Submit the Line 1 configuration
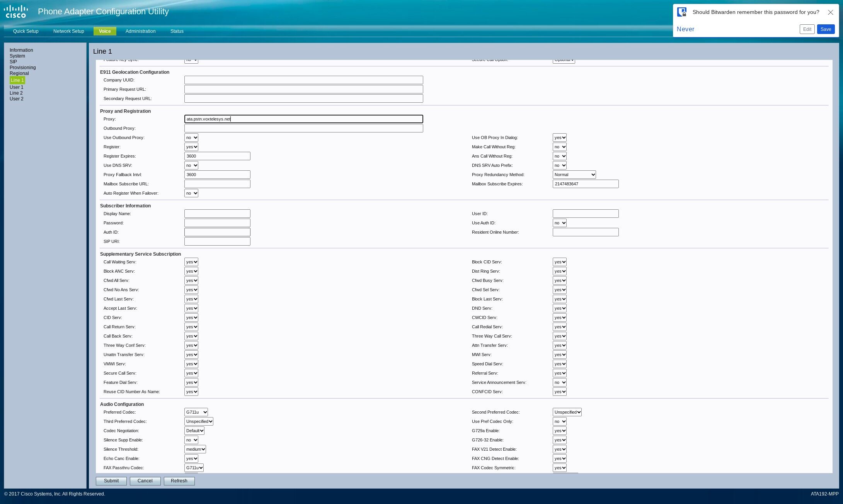Image resolution: width=843 pixels, height=504 pixels. coord(111,481)
